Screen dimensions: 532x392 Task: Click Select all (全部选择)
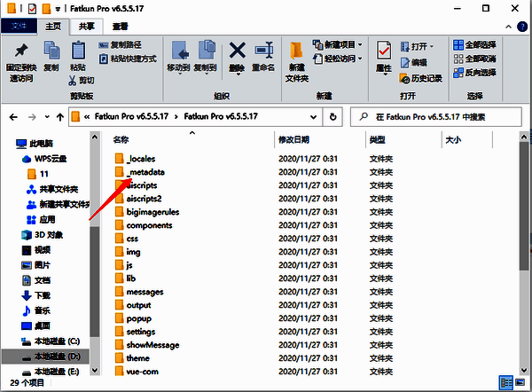[x=474, y=45]
